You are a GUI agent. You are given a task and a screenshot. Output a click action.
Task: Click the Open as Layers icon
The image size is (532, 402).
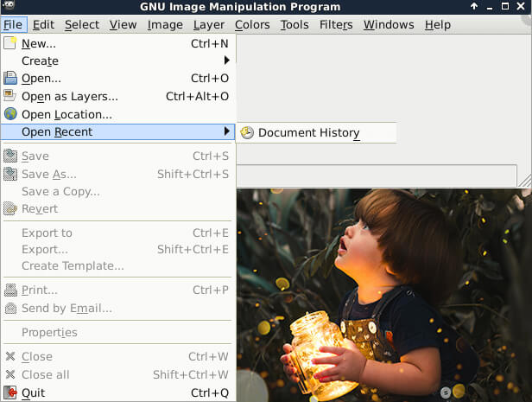[10, 96]
